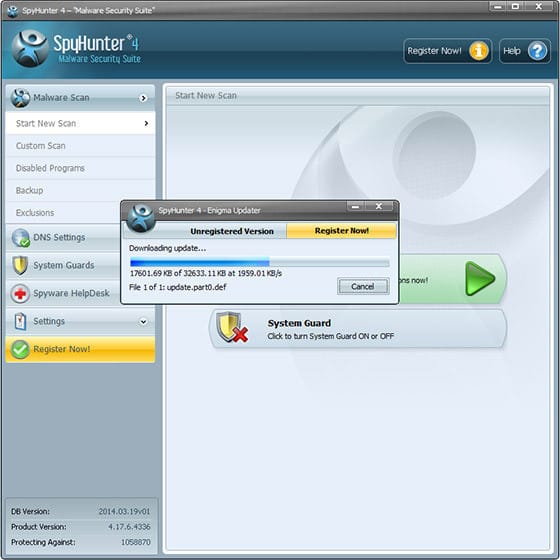Click the DNS Settings globe icon
This screenshot has width=560, height=560.
20,238
